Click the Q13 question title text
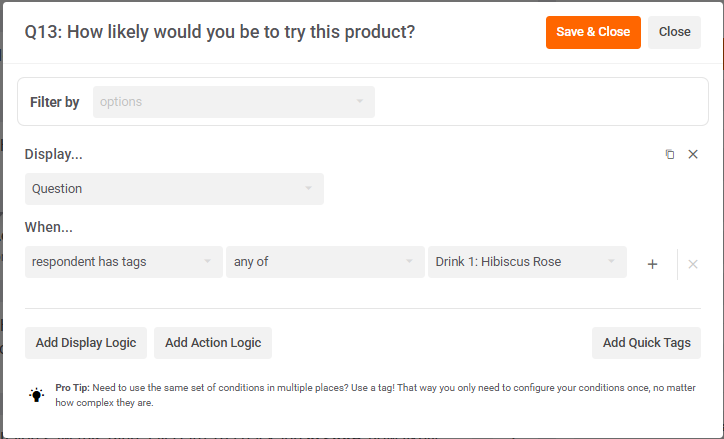 (x=220, y=32)
